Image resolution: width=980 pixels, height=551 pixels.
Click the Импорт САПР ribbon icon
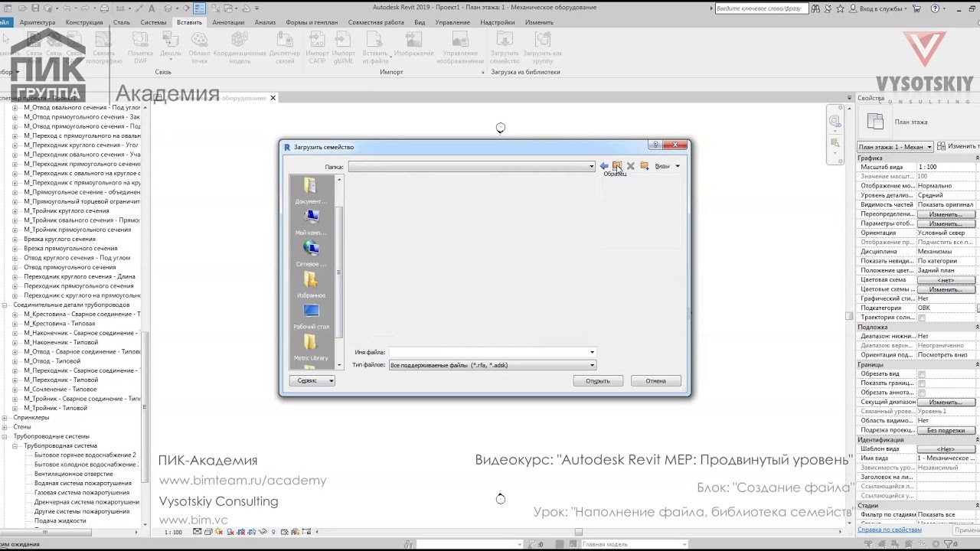tap(317, 47)
